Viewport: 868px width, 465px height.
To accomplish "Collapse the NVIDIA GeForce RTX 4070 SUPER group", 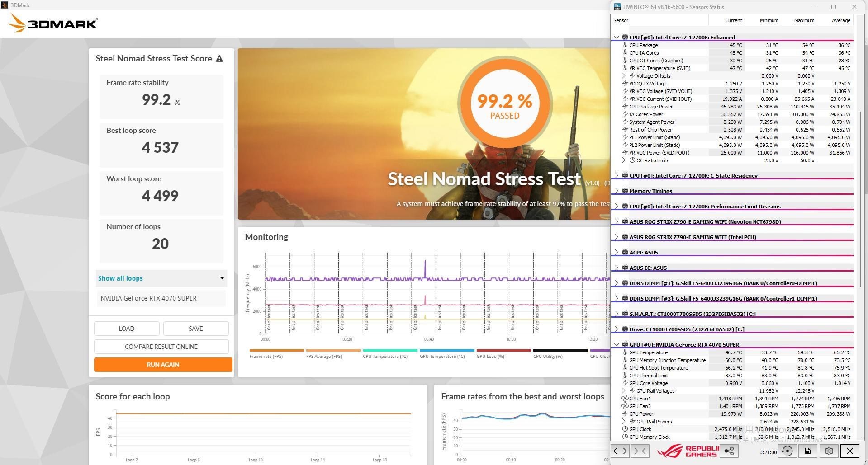I will (x=617, y=345).
